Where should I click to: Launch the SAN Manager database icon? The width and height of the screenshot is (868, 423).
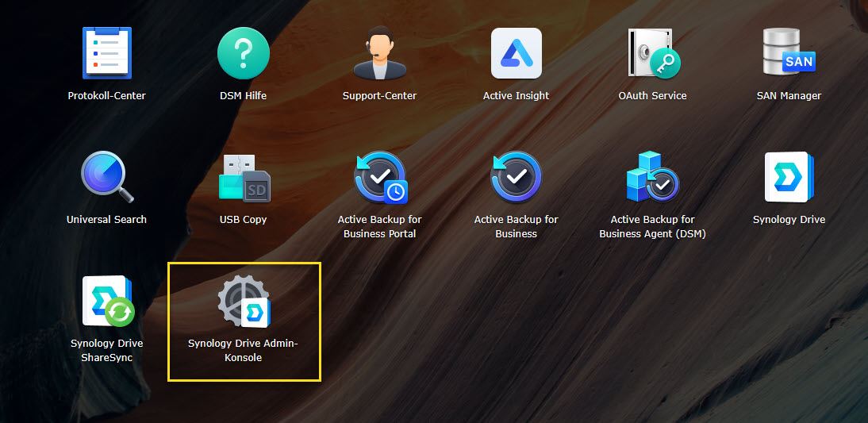[x=789, y=53]
